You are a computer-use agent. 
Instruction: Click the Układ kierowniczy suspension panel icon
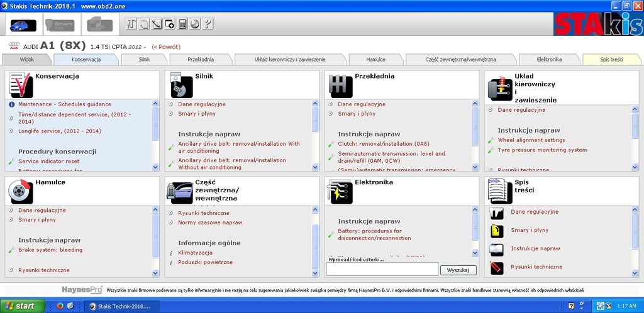coord(500,88)
